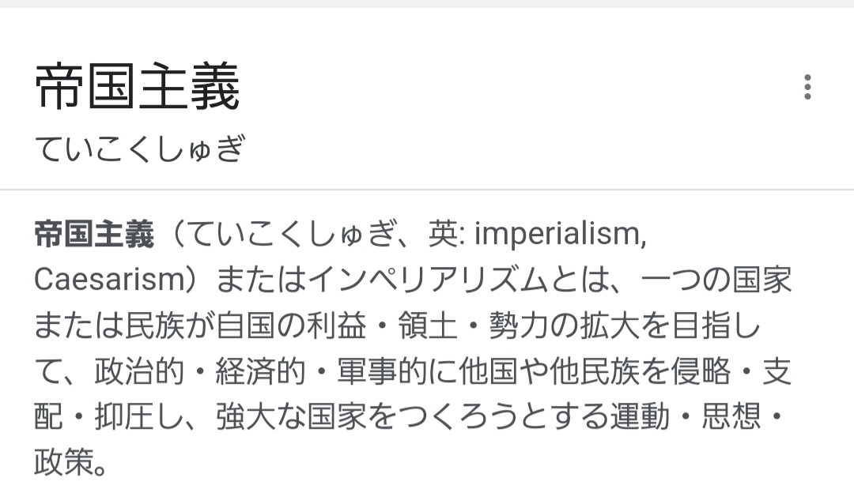The image size is (854, 504).
Task: Select the word 思想 in the description
Action: (x=731, y=417)
